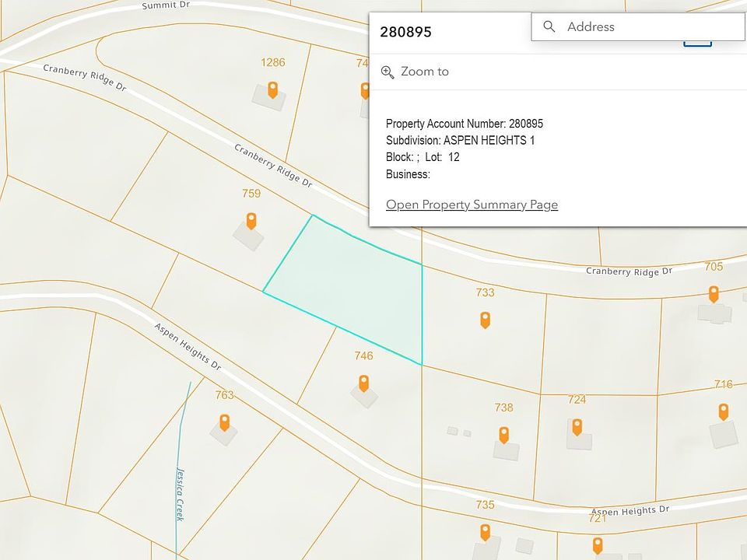Select the map pin for address 716
The width and height of the screenshot is (747, 560).
point(723,412)
